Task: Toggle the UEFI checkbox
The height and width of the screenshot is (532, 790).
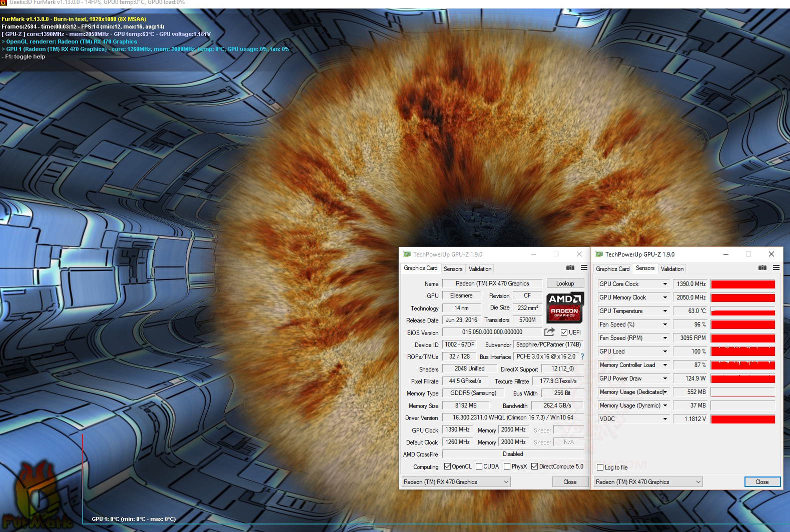Action: (x=564, y=332)
